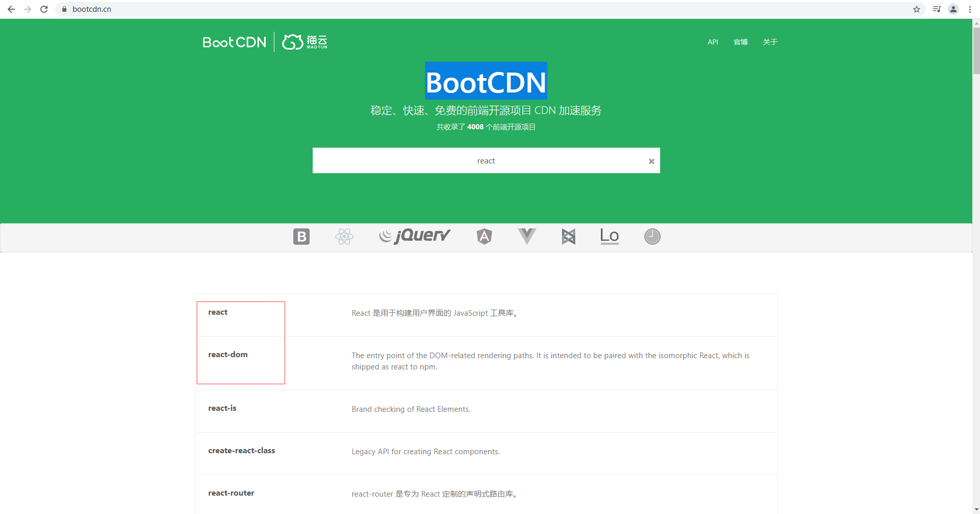Image resolution: width=980 pixels, height=514 pixels.
Task: Go back with browser back arrow
Action: tap(11, 9)
